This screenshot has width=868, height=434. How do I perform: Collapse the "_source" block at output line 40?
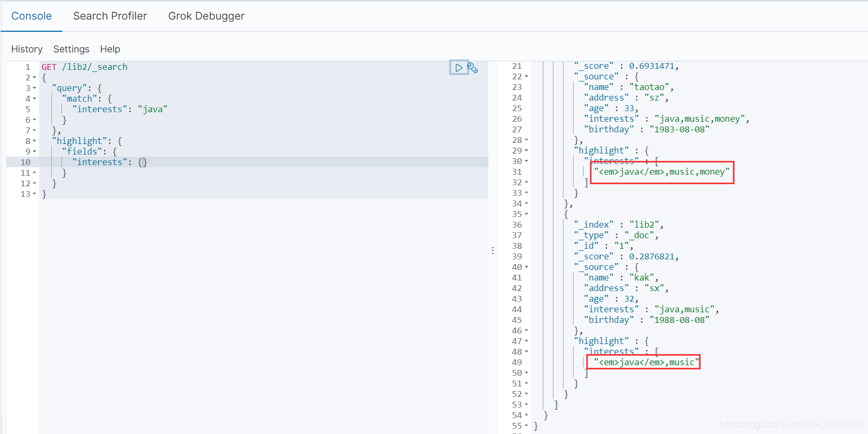pos(526,267)
